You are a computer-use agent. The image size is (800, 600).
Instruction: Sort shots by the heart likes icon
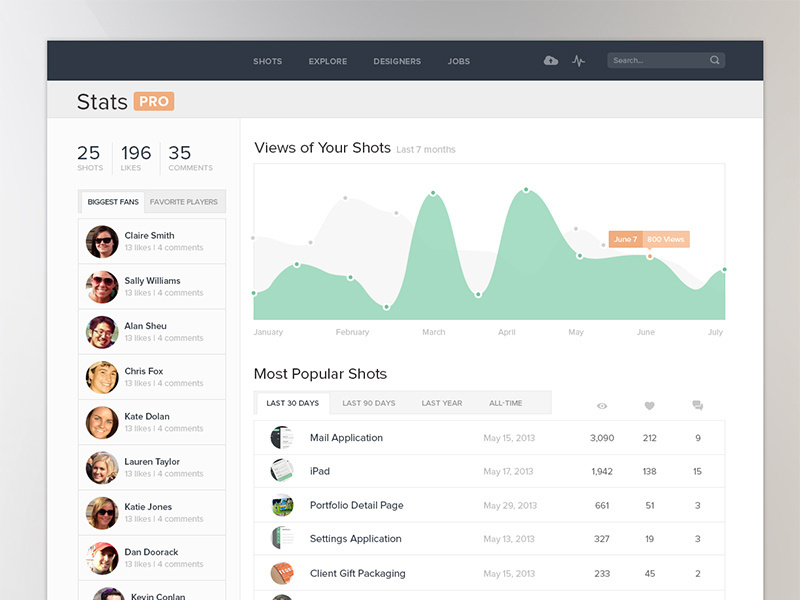coord(650,405)
